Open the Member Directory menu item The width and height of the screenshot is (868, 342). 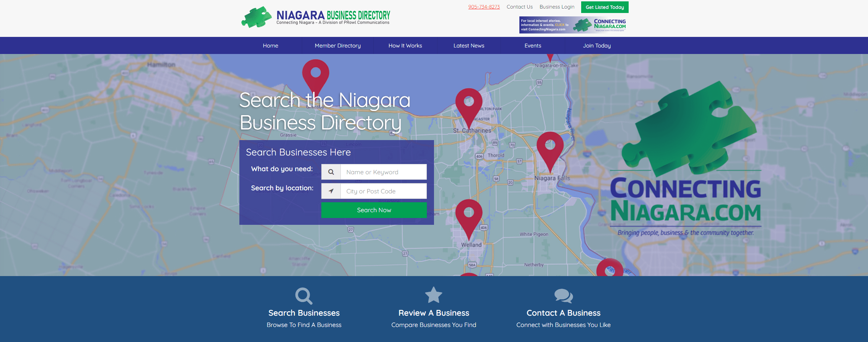[338, 45]
